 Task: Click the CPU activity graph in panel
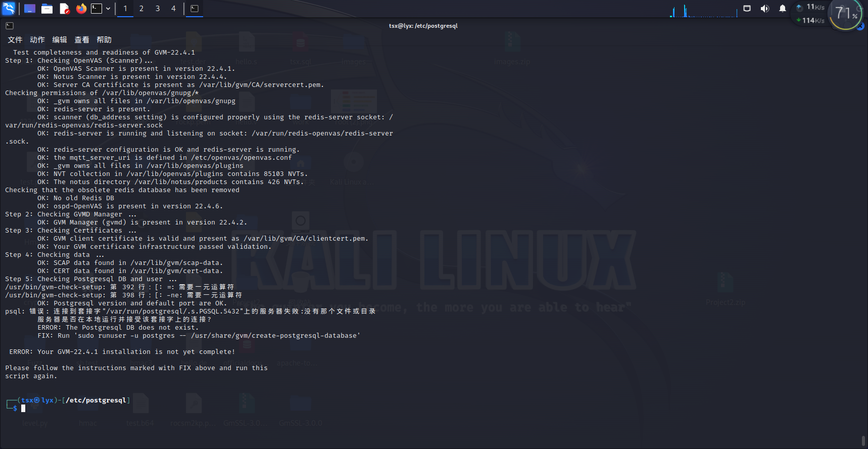pyautogui.click(x=704, y=10)
